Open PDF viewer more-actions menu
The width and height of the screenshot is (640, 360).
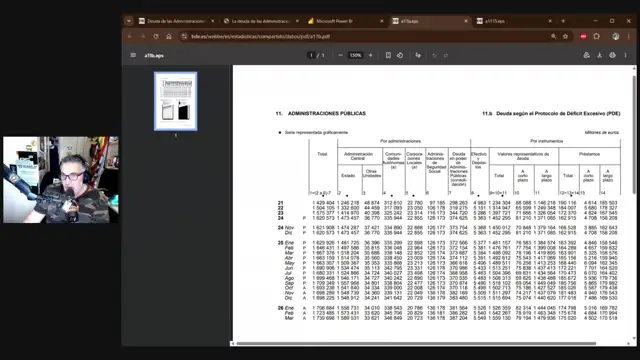coord(625,55)
